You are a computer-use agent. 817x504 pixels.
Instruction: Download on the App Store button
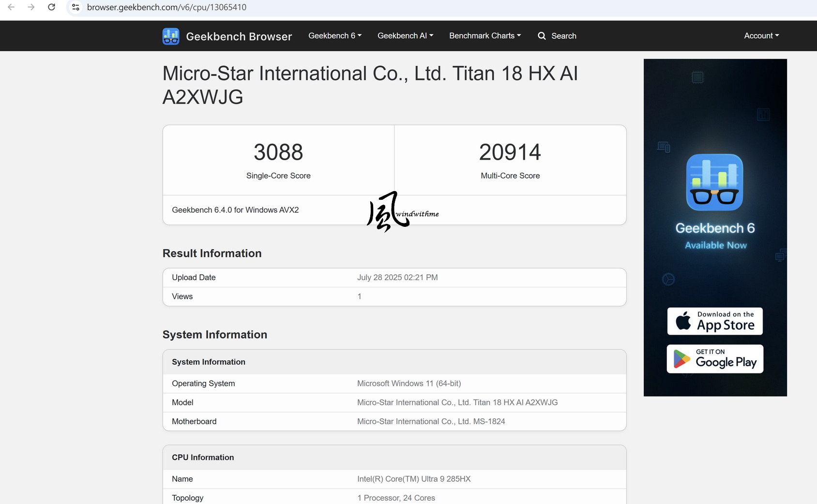[715, 321]
